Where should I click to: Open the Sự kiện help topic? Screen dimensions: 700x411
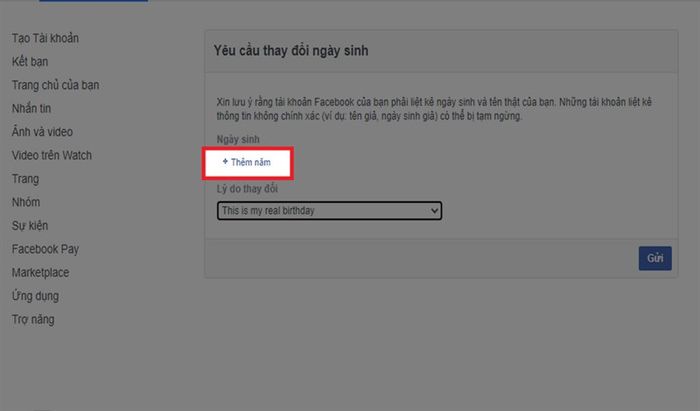coord(30,226)
